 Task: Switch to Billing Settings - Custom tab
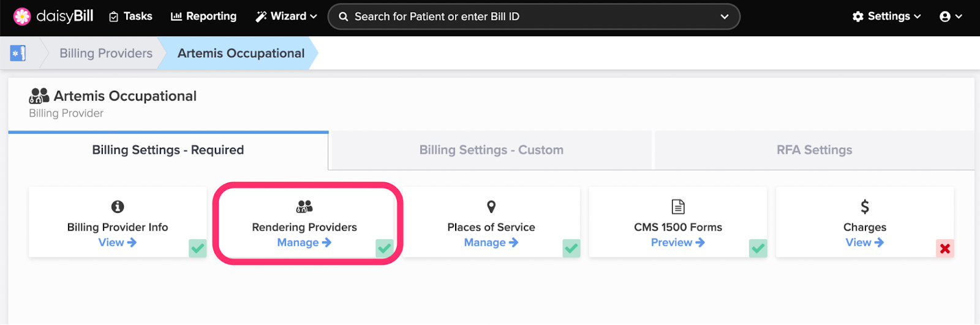[x=491, y=150]
